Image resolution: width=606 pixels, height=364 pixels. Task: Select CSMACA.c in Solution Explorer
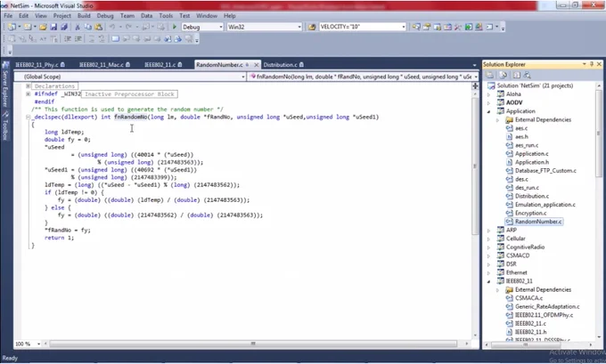coord(528,298)
